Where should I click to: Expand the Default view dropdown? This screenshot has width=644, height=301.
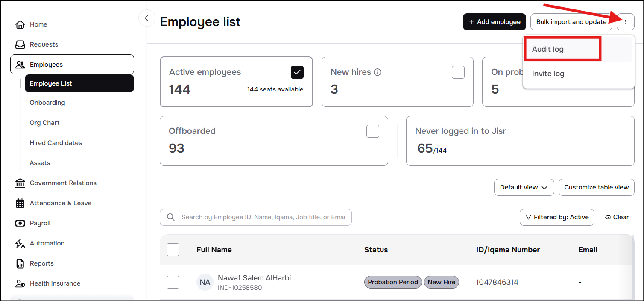click(x=524, y=187)
